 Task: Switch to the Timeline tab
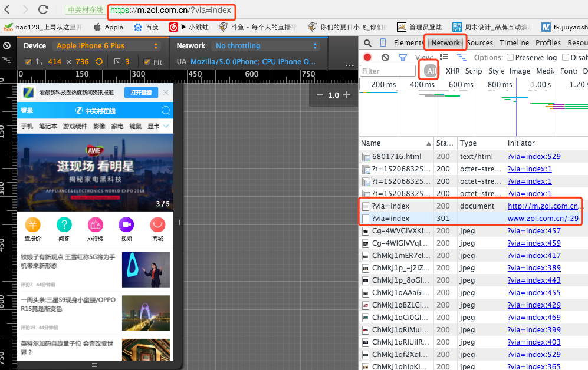514,42
